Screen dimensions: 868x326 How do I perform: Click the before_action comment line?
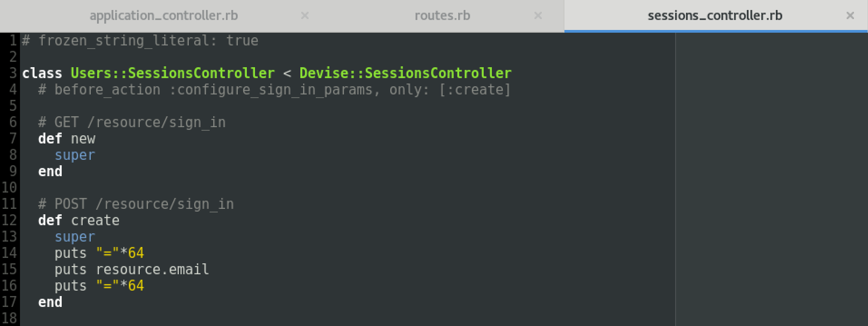coord(275,90)
